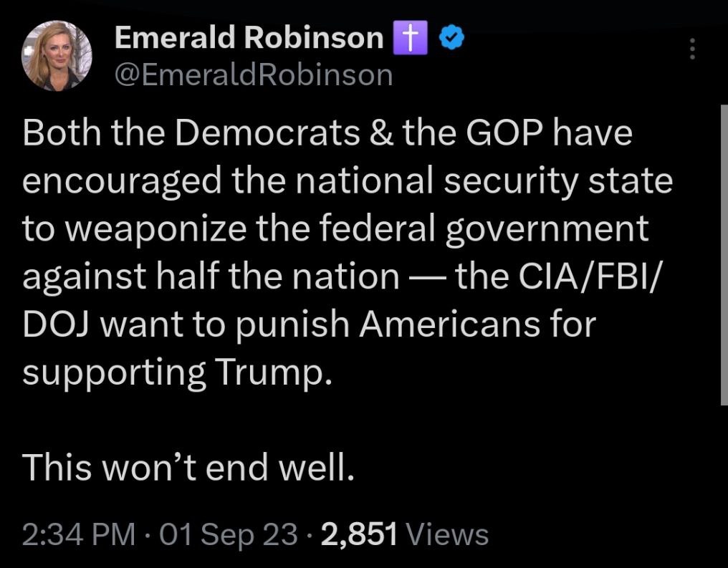Open the Emerald Robinson display name

(x=249, y=39)
